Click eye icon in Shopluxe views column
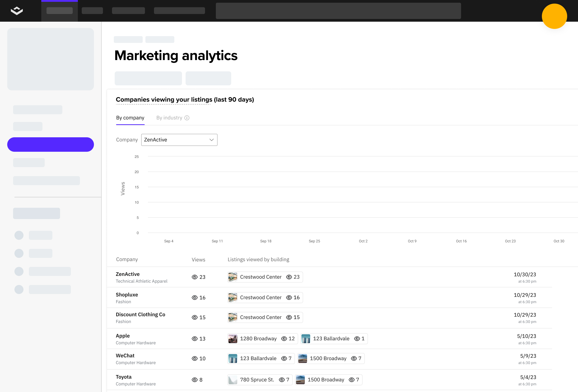This screenshot has height=392, width=578. [x=194, y=297]
